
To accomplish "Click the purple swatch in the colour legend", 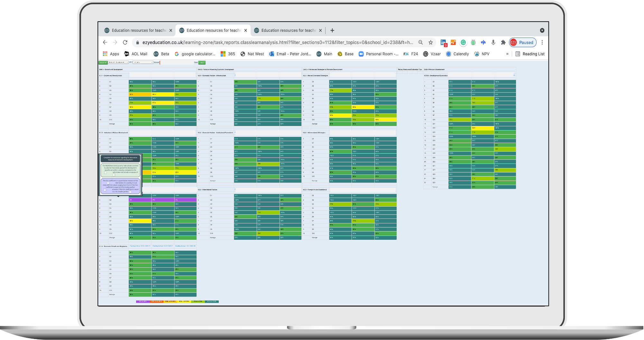I will pos(143,301).
